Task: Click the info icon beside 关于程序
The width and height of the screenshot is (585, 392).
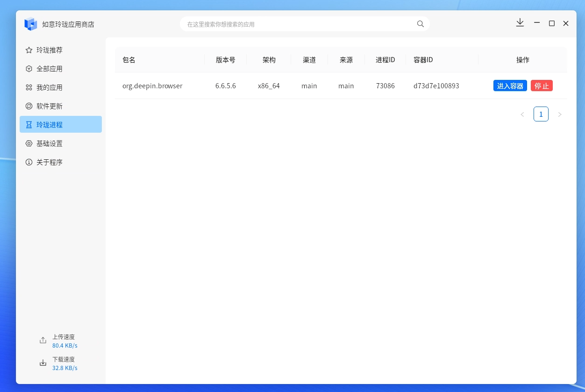Action: point(29,162)
